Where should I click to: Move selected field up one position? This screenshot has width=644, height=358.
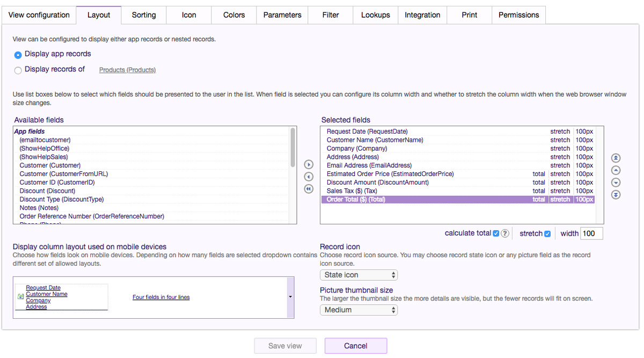616,170
